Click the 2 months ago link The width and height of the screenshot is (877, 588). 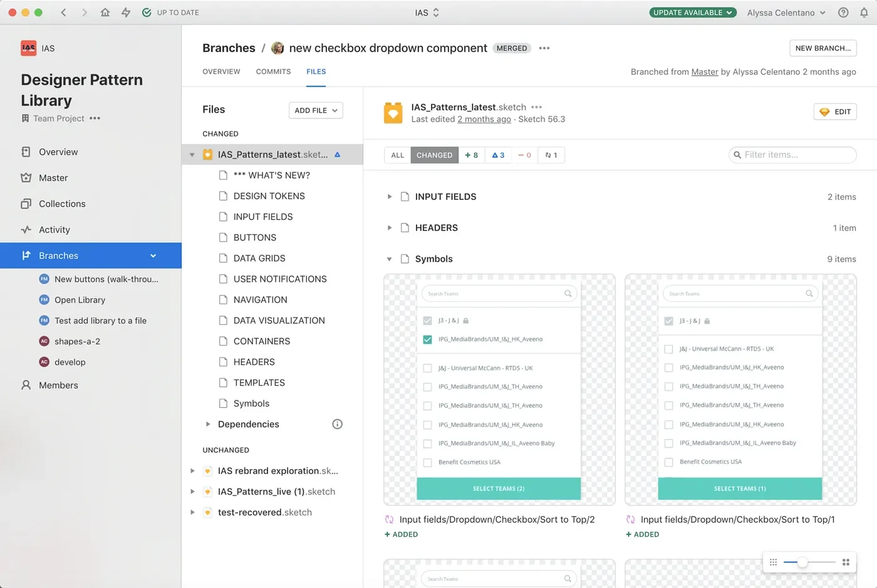click(484, 119)
